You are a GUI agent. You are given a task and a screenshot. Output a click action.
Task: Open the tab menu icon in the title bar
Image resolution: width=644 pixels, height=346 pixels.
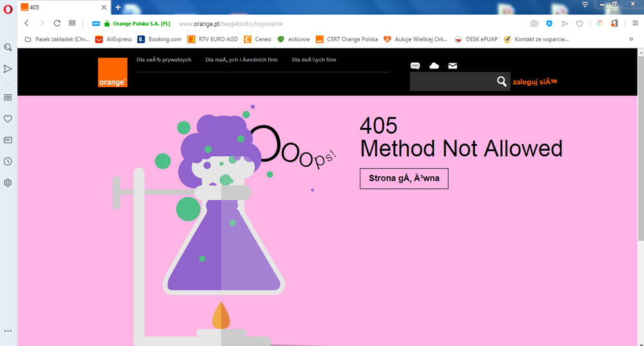click(x=585, y=5)
